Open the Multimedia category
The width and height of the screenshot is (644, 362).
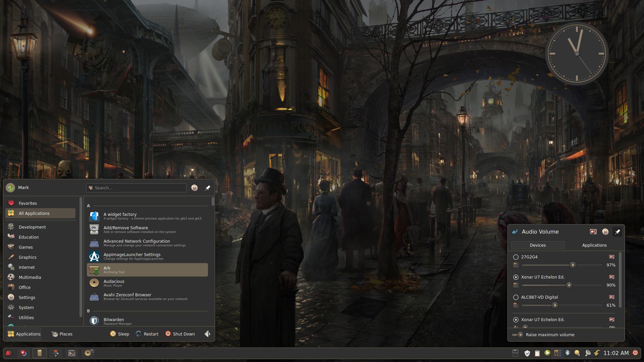click(x=40, y=277)
